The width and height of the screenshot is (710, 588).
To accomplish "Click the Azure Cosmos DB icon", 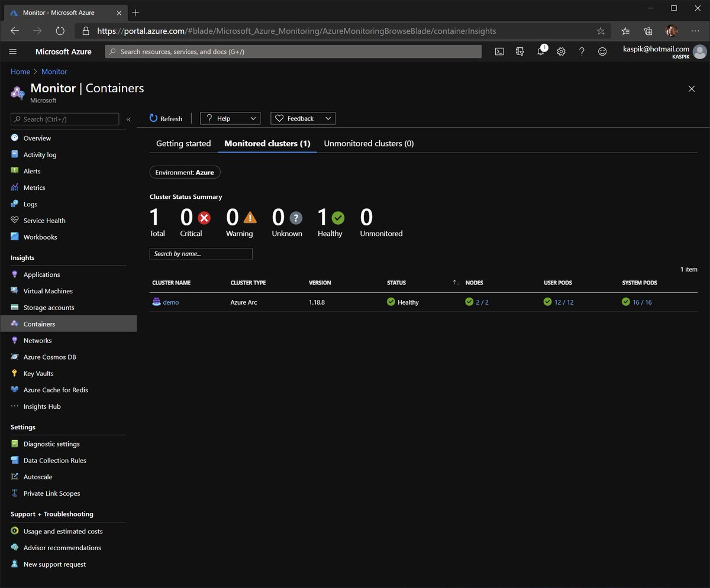I will point(15,357).
